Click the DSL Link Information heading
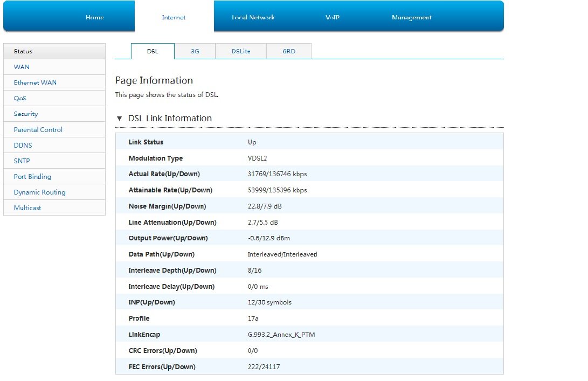Screen dimensions: 588x381 pyautogui.click(x=170, y=119)
